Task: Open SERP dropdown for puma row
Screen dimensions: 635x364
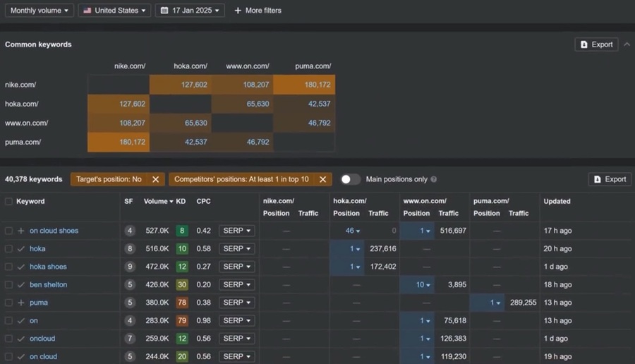Action: click(237, 303)
